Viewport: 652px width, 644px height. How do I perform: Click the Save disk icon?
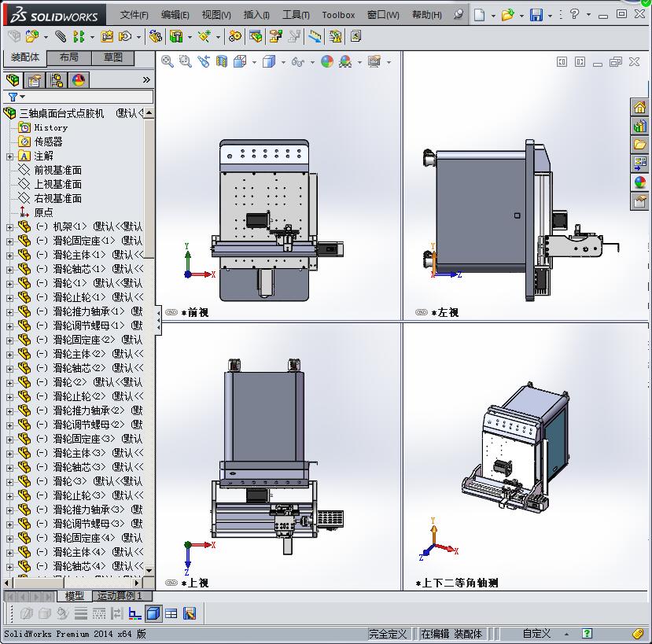point(536,15)
